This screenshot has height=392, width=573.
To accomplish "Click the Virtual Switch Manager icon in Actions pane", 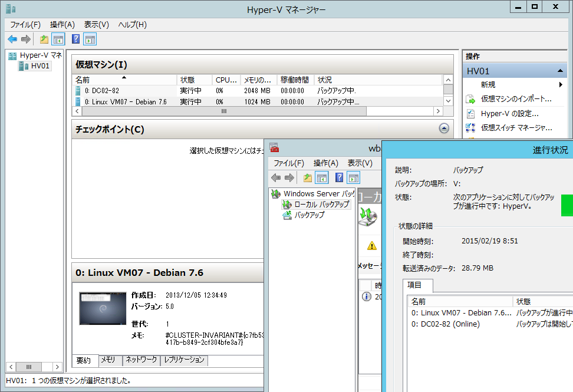I will (470, 128).
